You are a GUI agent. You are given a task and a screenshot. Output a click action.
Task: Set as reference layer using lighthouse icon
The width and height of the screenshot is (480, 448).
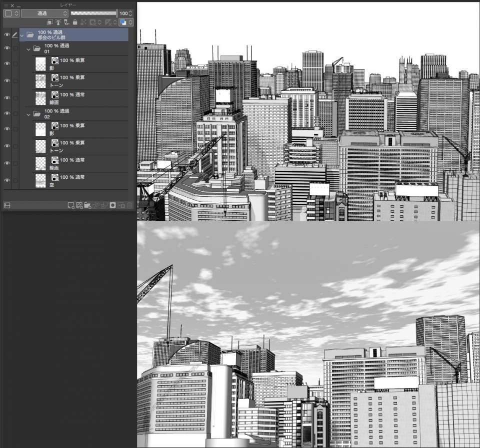tap(58, 22)
